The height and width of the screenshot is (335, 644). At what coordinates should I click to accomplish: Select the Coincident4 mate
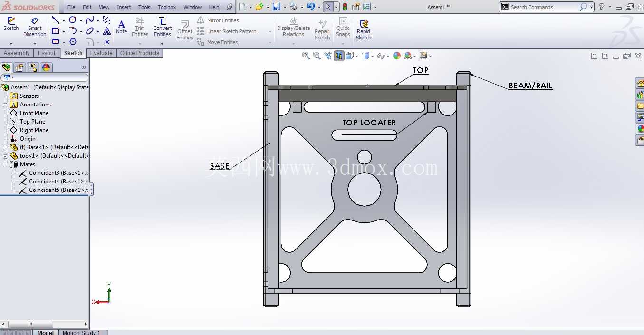54,182
